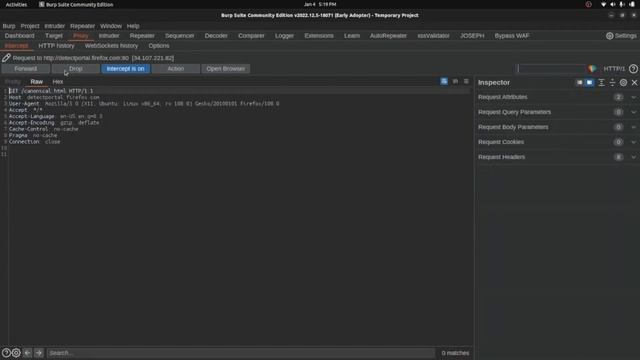Image resolution: width=640 pixels, height=360 pixels.
Task: Switch to the Logger tab
Action: coord(284,36)
